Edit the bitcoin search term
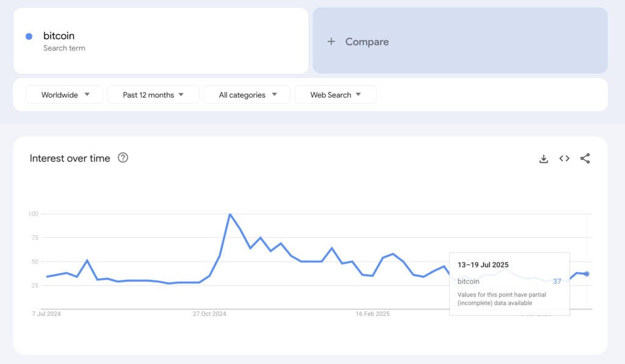This screenshot has height=364, width=625. (x=161, y=41)
